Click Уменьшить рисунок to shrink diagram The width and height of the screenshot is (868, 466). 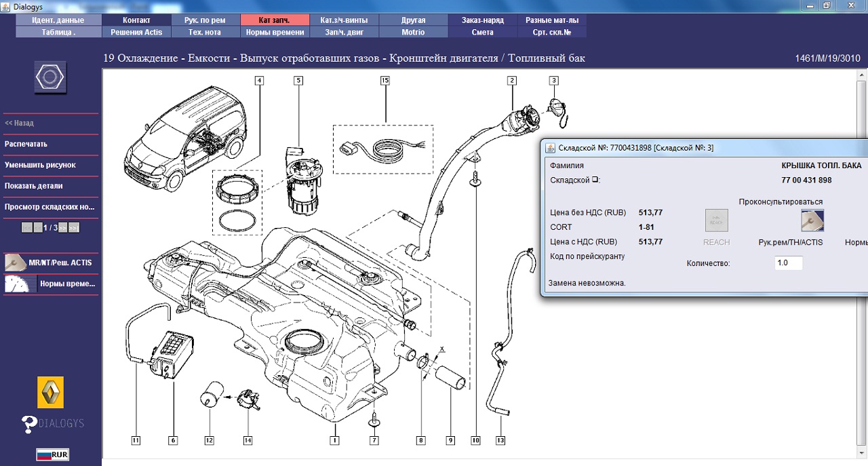[x=40, y=165]
